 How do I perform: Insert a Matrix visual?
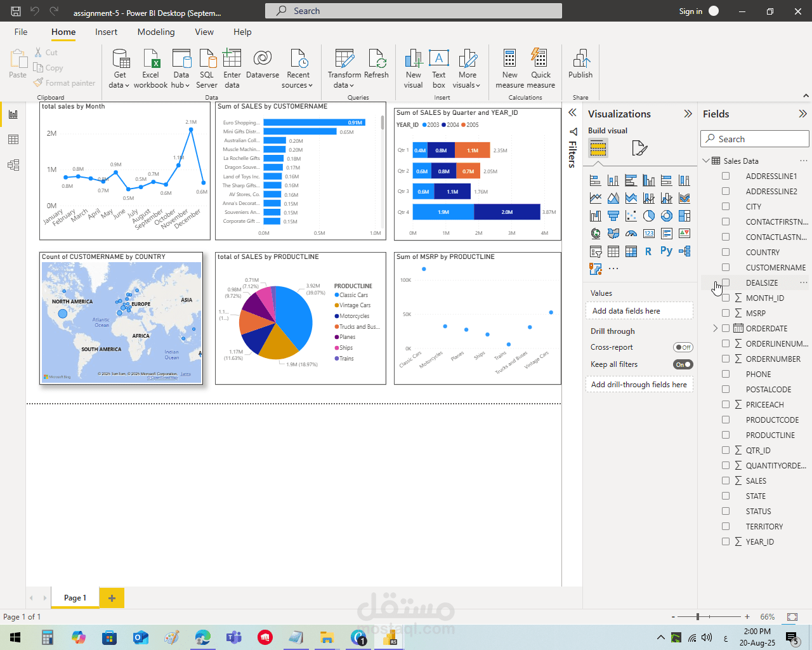click(631, 252)
